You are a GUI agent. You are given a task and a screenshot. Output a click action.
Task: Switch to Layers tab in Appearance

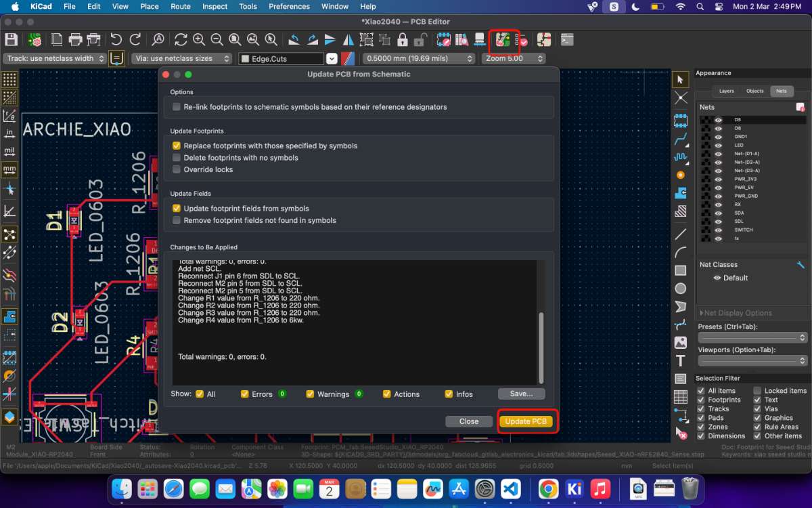pos(726,91)
